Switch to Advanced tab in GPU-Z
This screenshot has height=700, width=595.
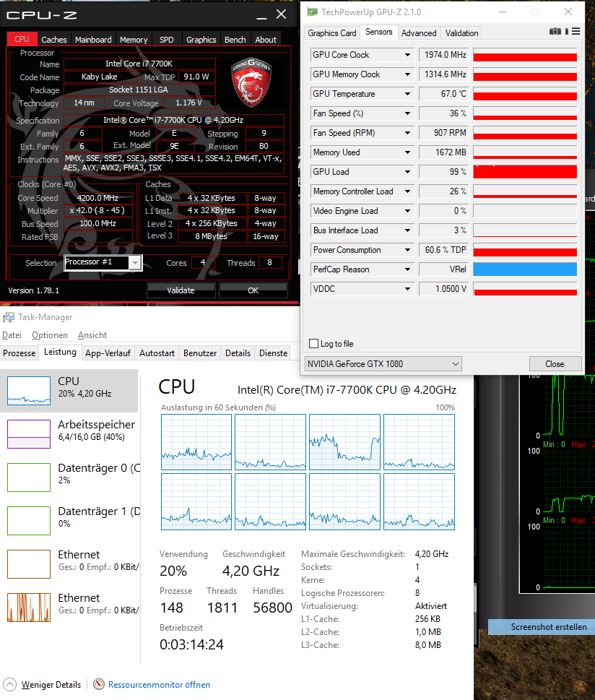click(419, 33)
